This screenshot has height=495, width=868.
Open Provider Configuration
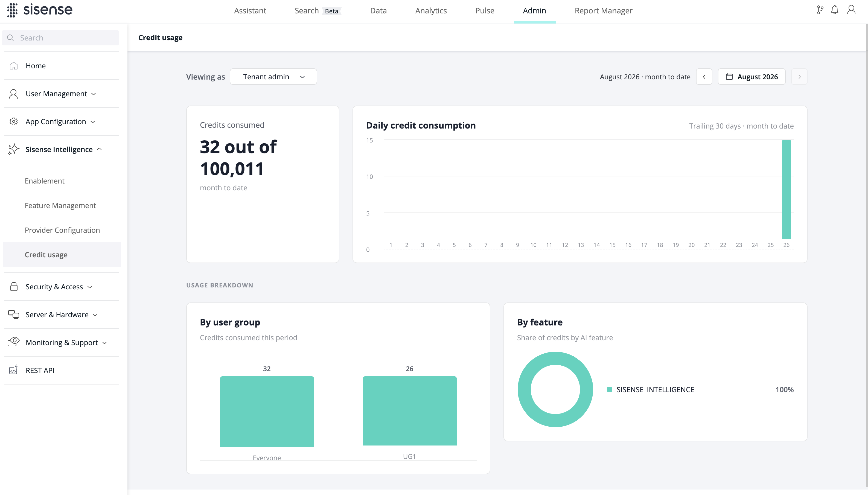62,230
